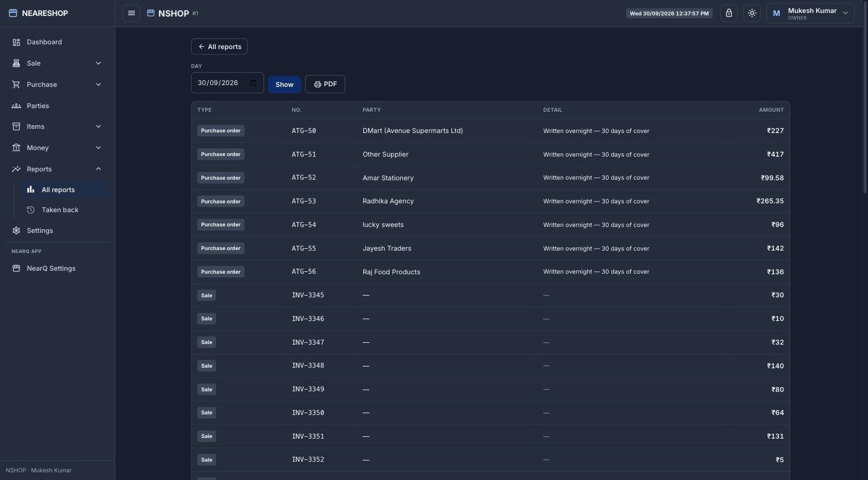Click the Items box icon
868x480 pixels.
click(16, 127)
